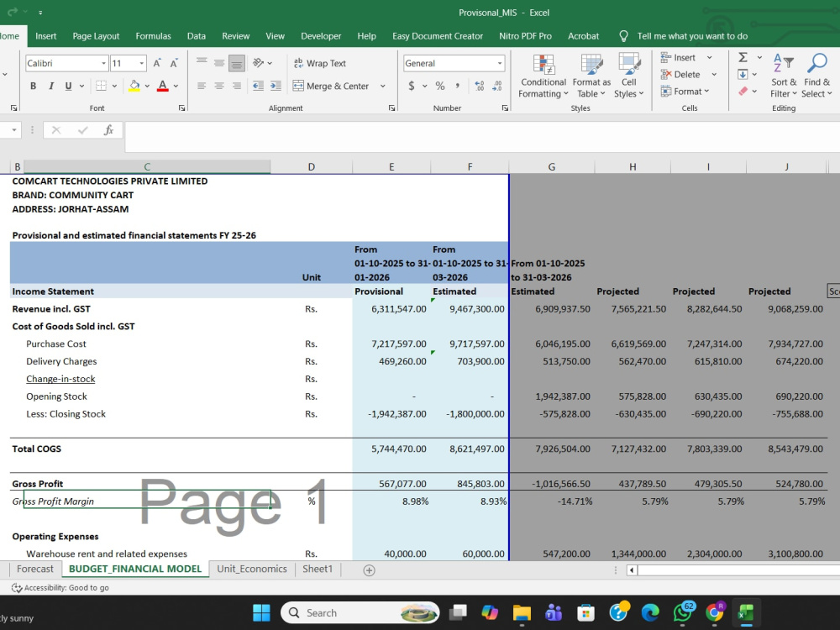
Task: Open the Forecast sheet tab
Action: click(x=34, y=569)
